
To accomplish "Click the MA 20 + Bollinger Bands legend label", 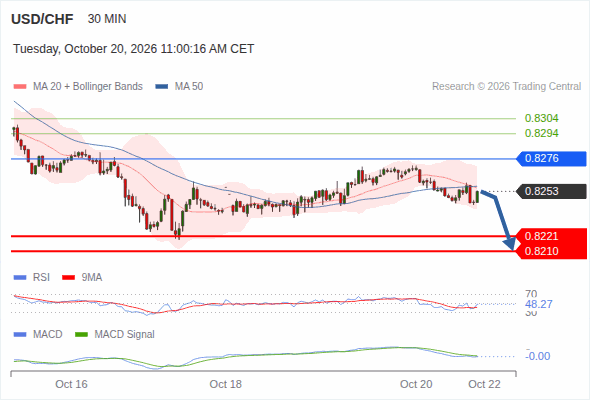I will click(x=88, y=87).
